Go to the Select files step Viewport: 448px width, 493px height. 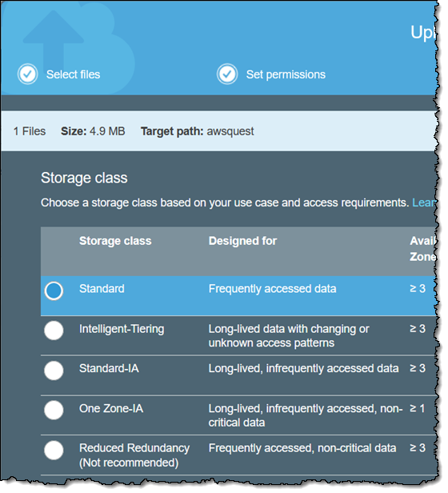click(x=74, y=74)
